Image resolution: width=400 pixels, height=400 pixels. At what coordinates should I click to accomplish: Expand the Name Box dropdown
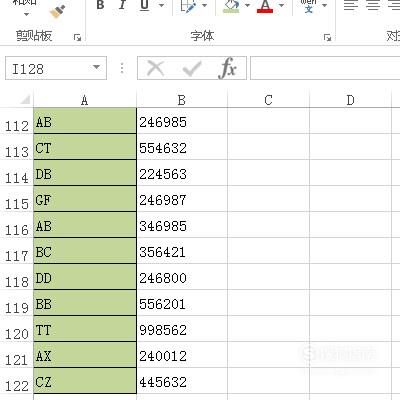[x=96, y=68]
